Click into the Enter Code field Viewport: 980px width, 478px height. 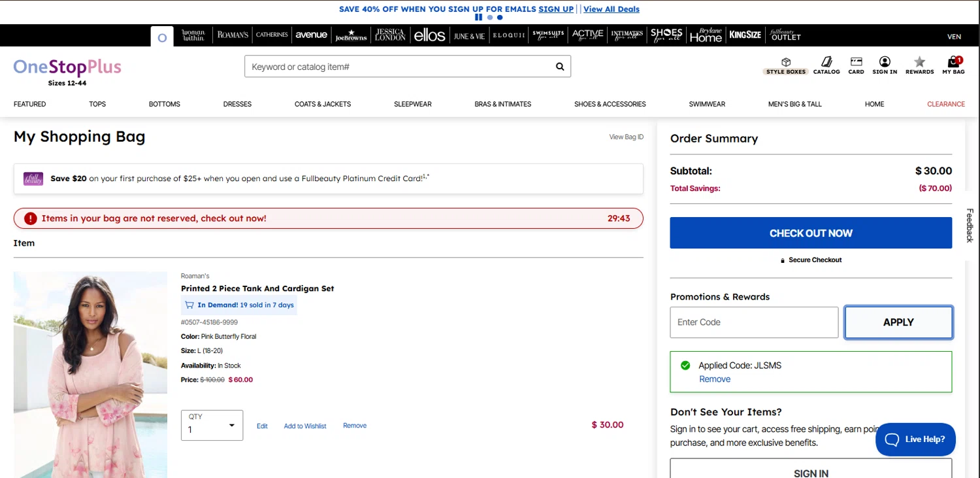[x=754, y=322]
